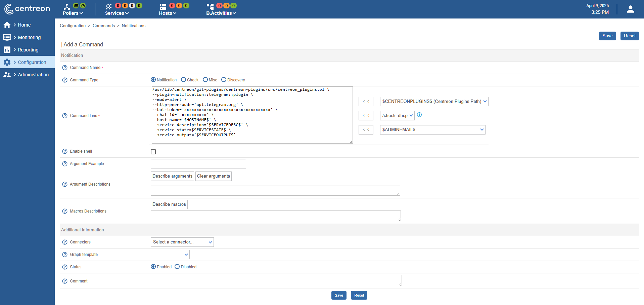This screenshot has height=305, width=644.
Task: Click the top-right Save button
Action: pyautogui.click(x=607, y=36)
